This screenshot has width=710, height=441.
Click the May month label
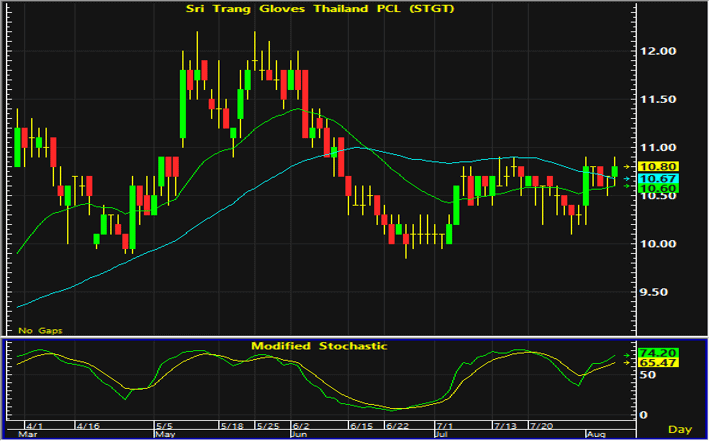165,435
